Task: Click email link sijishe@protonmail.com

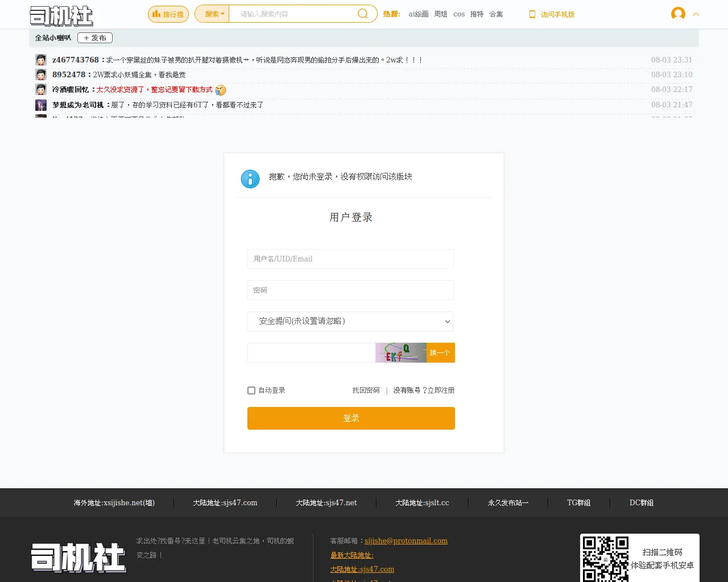Action: pos(406,541)
